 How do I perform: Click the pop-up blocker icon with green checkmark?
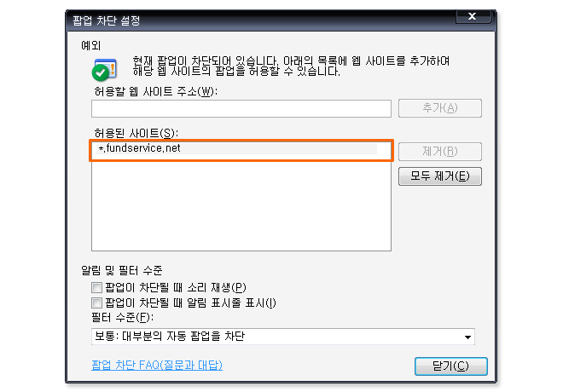pyautogui.click(x=104, y=69)
